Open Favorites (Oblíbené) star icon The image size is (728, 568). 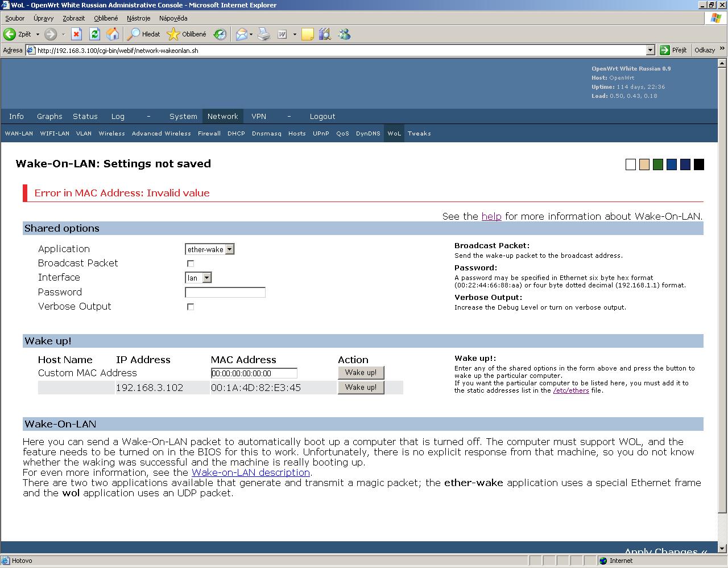click(x=173, y=34)
